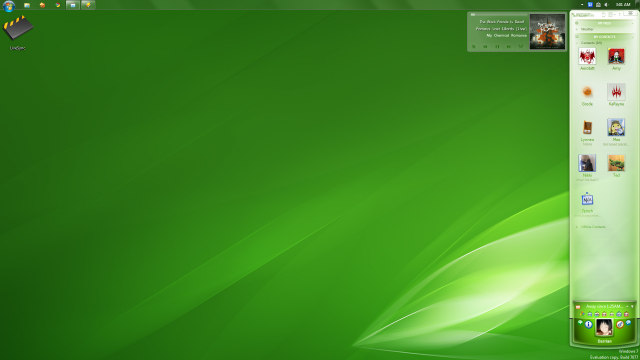Launch the UniSync desktop shortcut

pyautogui.click(x=18, y=33)
